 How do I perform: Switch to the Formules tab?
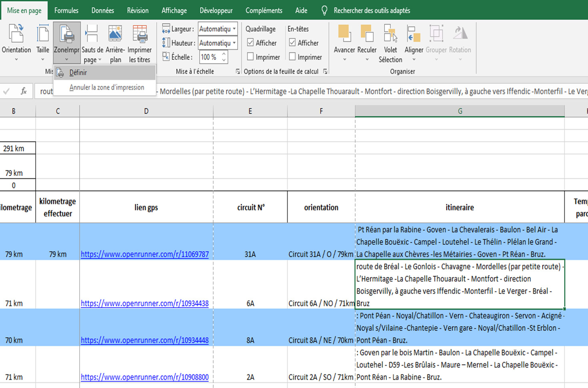point(66,10)
